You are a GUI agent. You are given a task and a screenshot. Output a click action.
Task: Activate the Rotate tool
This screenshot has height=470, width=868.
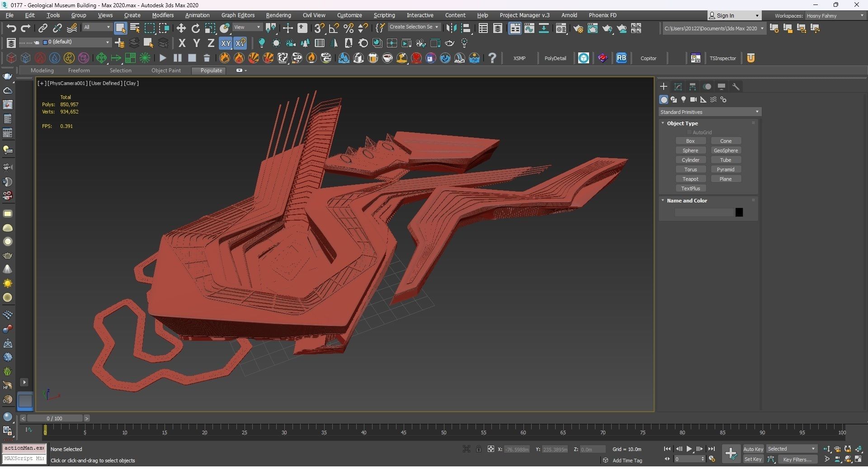point(196,28)
